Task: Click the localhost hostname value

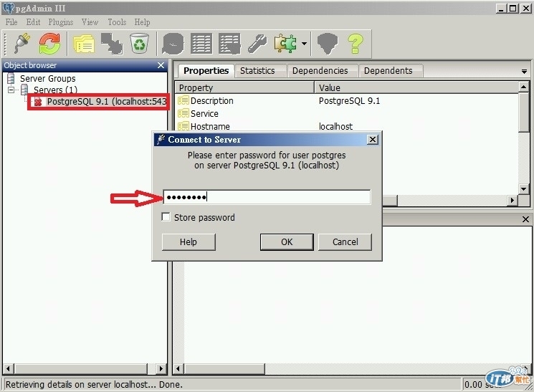Action: [335, 126]
